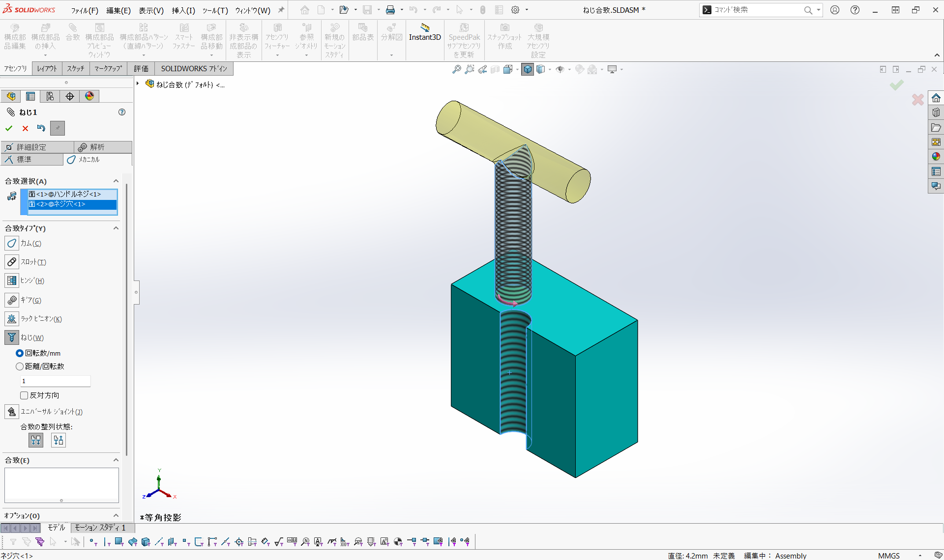The height and width of the screenshot is (560, 944).
Task: Select the 距離/回転数 radio button
Action: point(20,366)
